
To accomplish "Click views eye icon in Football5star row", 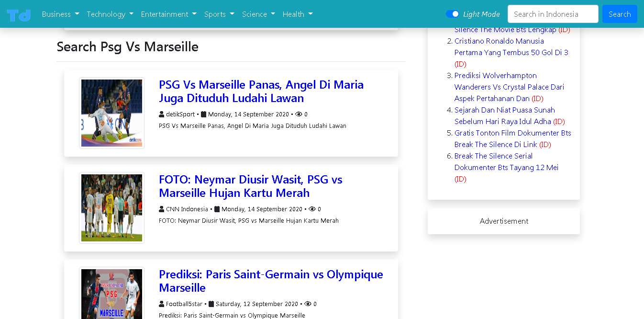I will click(308, 304).
